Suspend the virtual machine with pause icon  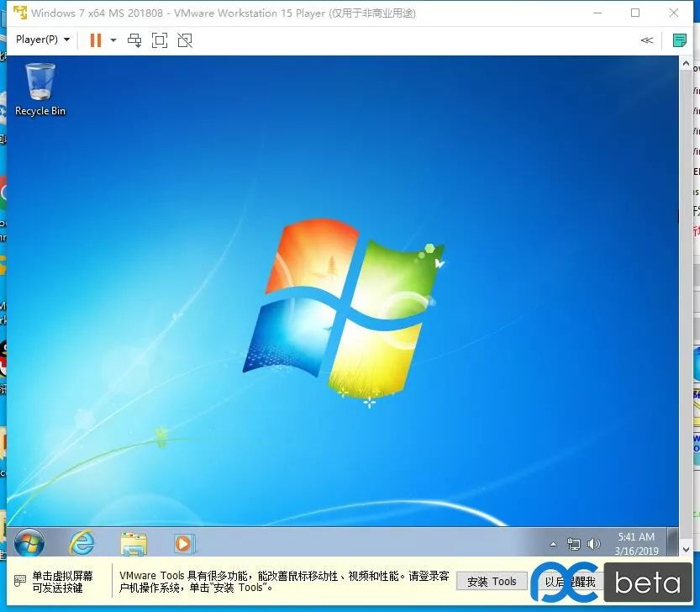click(93, 40)
